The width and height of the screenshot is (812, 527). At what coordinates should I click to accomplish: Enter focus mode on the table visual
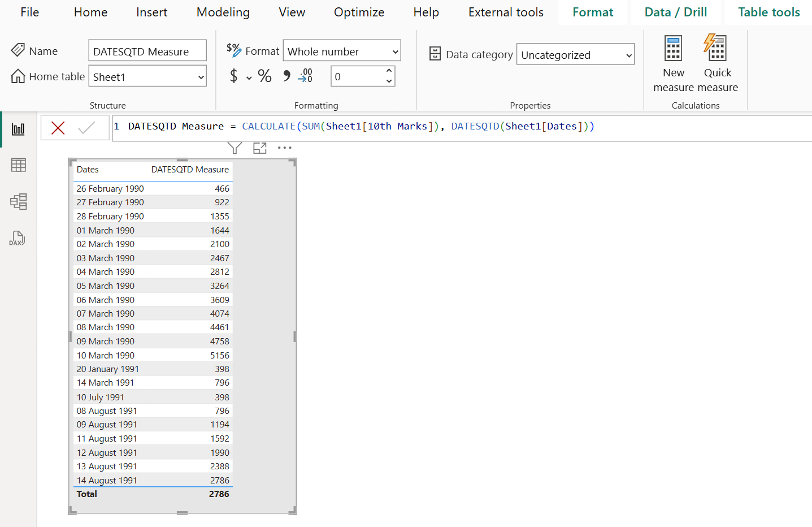259,147
